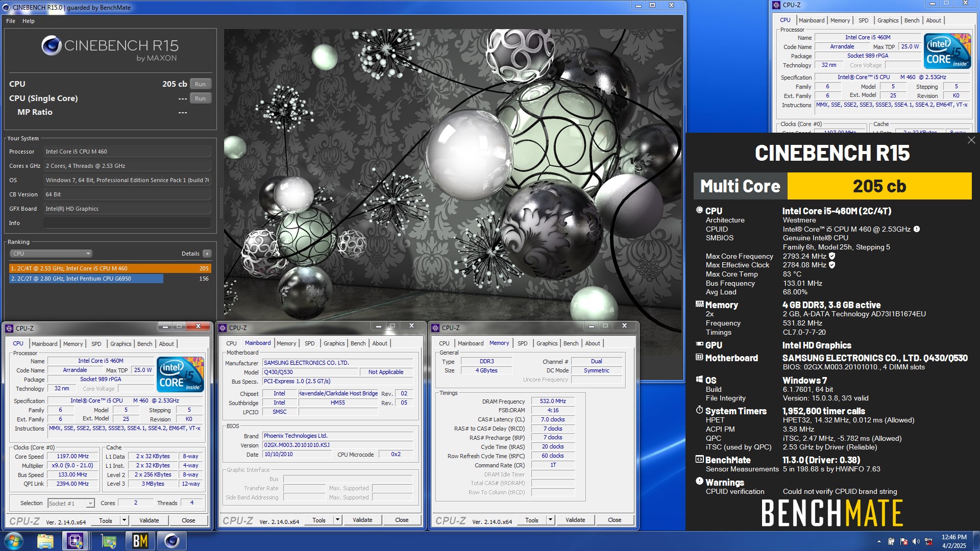Viewport: 980px width, 551px height.
Task: Click the Close button in the CPU-Z Memory window
Action: click(x=615, y=520)
